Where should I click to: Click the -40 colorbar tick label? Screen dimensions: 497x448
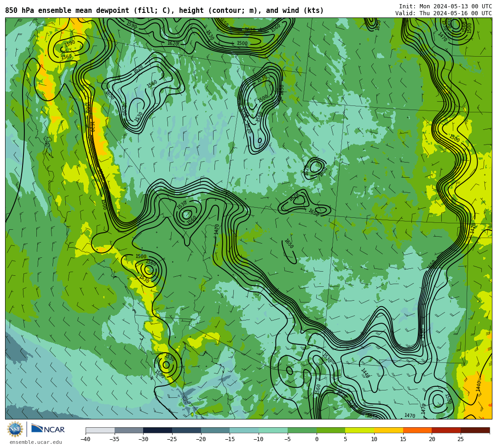point(86,439)
